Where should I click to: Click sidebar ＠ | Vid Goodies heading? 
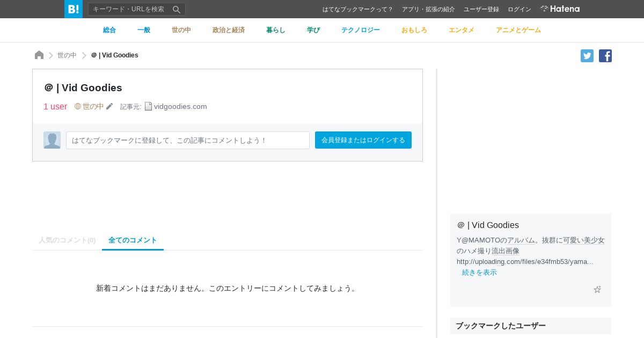click(488, 225)
